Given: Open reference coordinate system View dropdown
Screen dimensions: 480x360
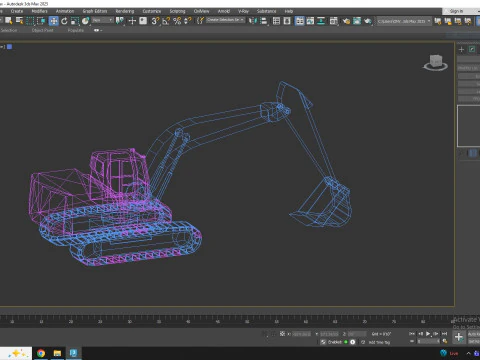Looking at the screenshot, I should (103, 20).
